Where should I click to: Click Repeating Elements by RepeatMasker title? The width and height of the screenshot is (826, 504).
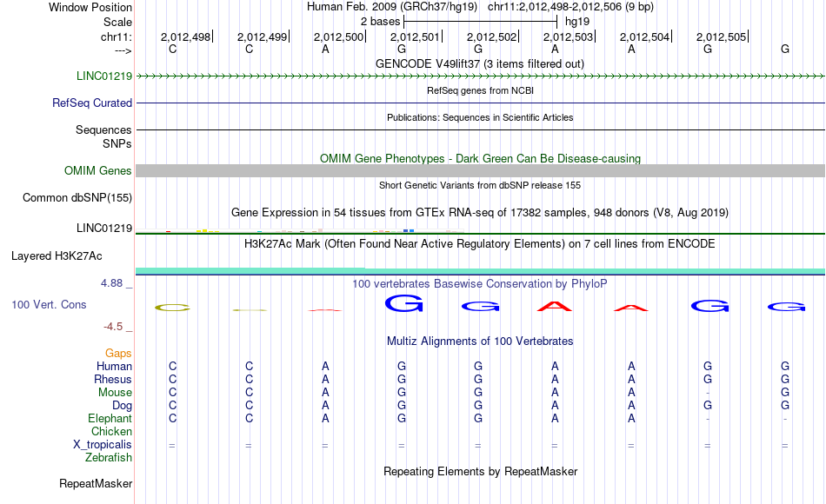(x=480, y=471)
